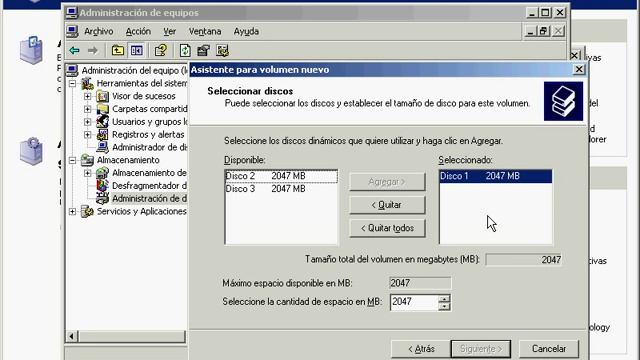Click the Servicios y Aplicaciones icon

87,211
